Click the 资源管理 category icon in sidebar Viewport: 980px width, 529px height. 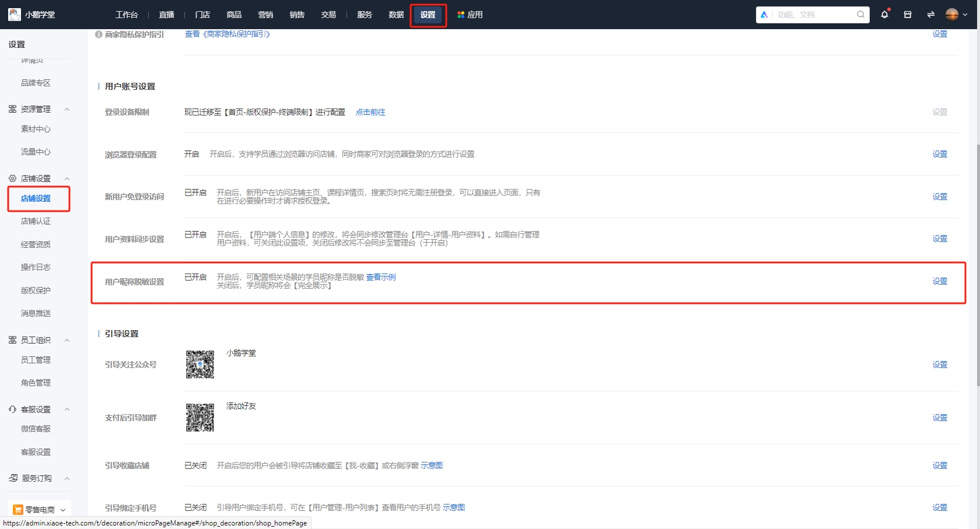(x=11, y=108)
